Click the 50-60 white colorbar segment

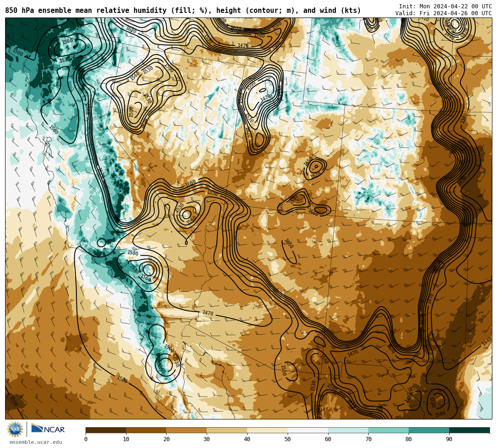(x=308, y=430)
